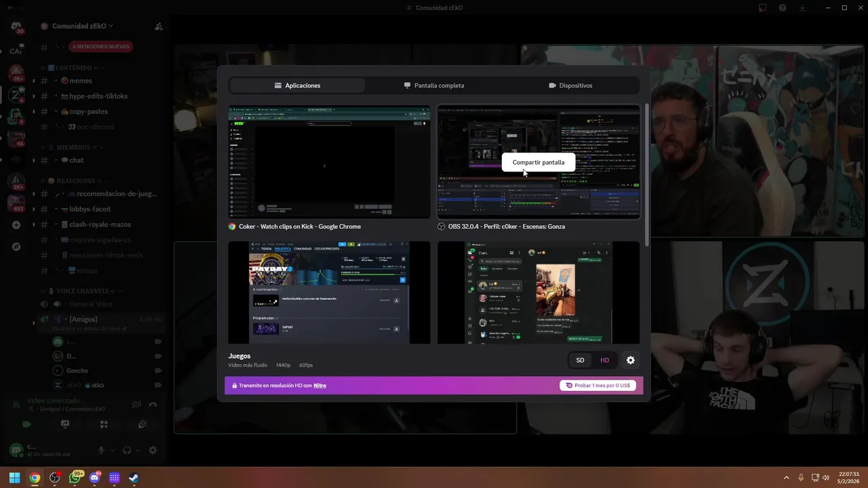Image resolution: width=868 pixels, height=488 pixels.
Task: Click the Chrome icon beside Coker title
Action: point(232,226)
